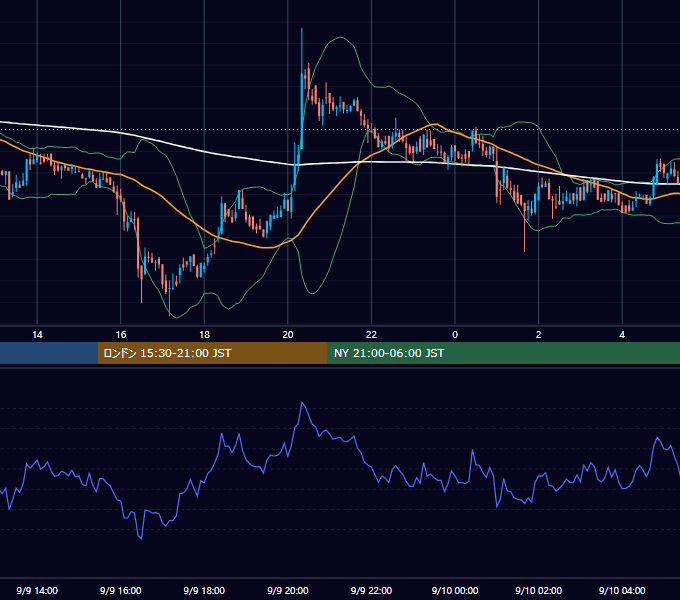Click the 9/9 22:00 timestamp label
680x600 pixels.
pyautogui.click(x=371, y=590)
